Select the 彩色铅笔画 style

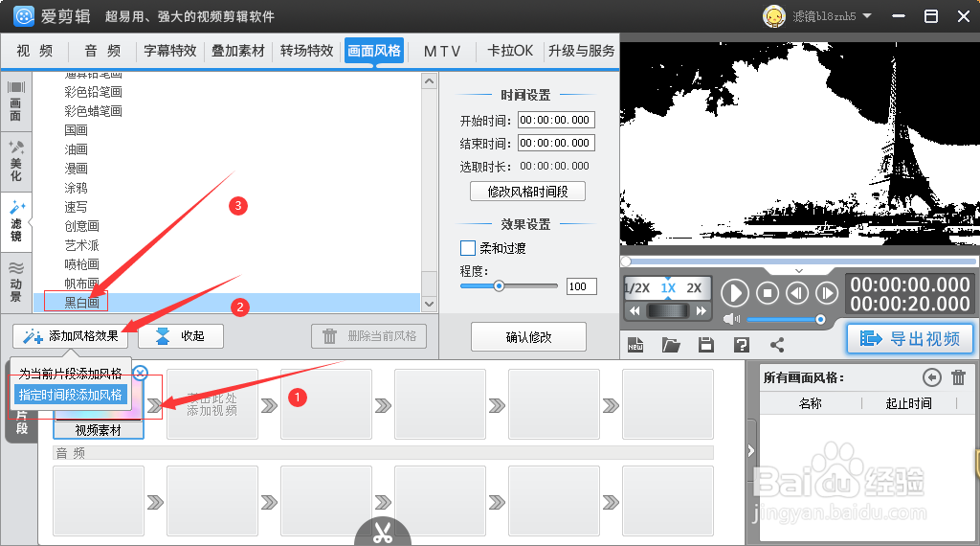click(93, 92)
